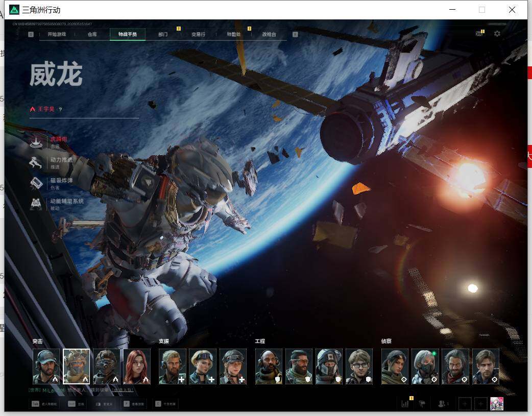Open the mail icon at top right

click(x=479, y=33)
